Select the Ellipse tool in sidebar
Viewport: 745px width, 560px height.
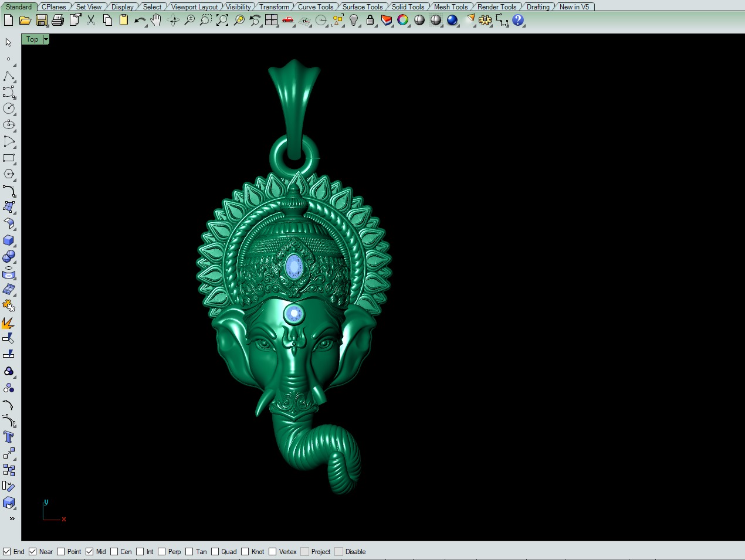click(x=9, y=125)
